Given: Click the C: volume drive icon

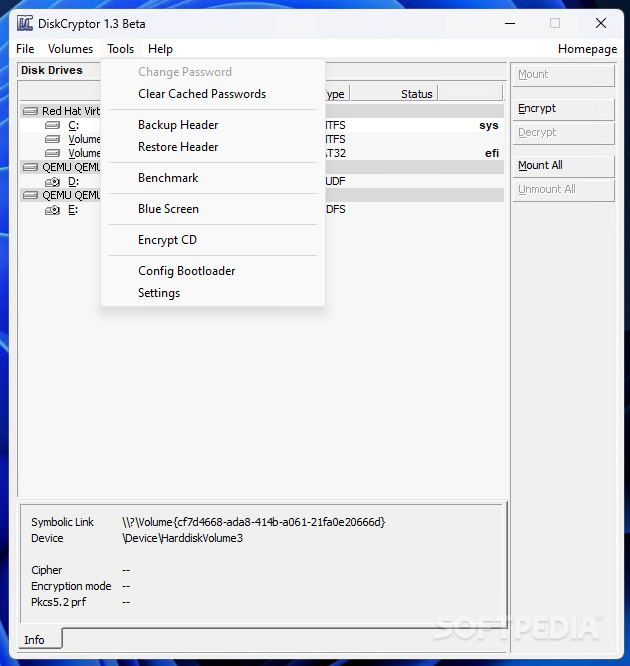Looking at the screenshot, I should pos(53,125).
